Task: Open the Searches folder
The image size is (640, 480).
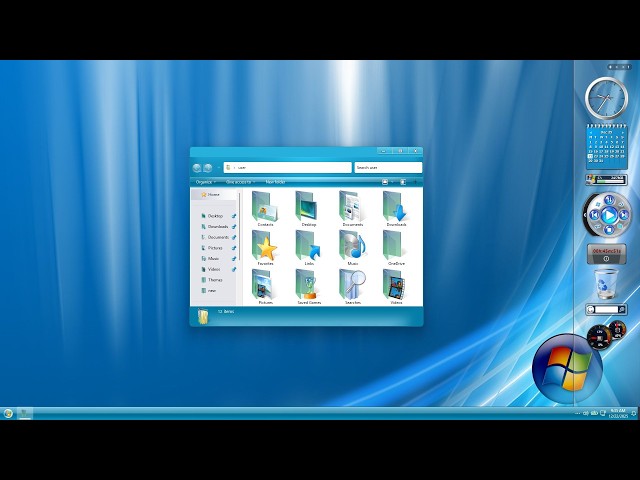Action: 353,287
